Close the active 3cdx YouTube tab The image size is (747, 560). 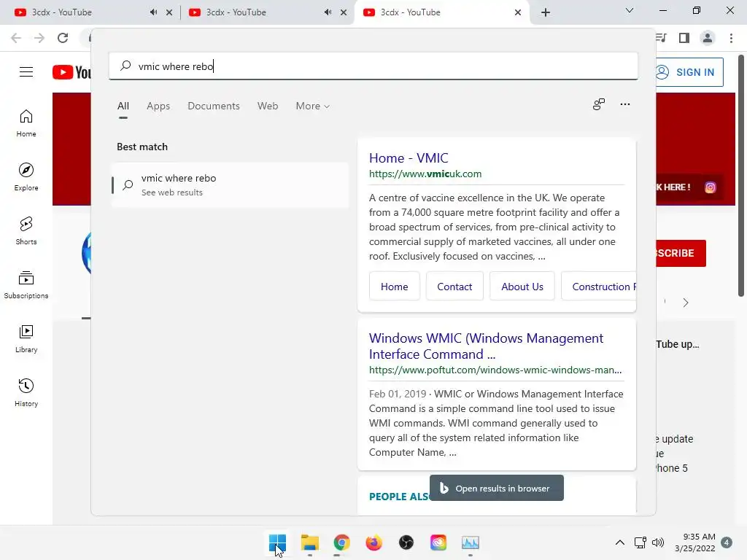pos(518,12)
